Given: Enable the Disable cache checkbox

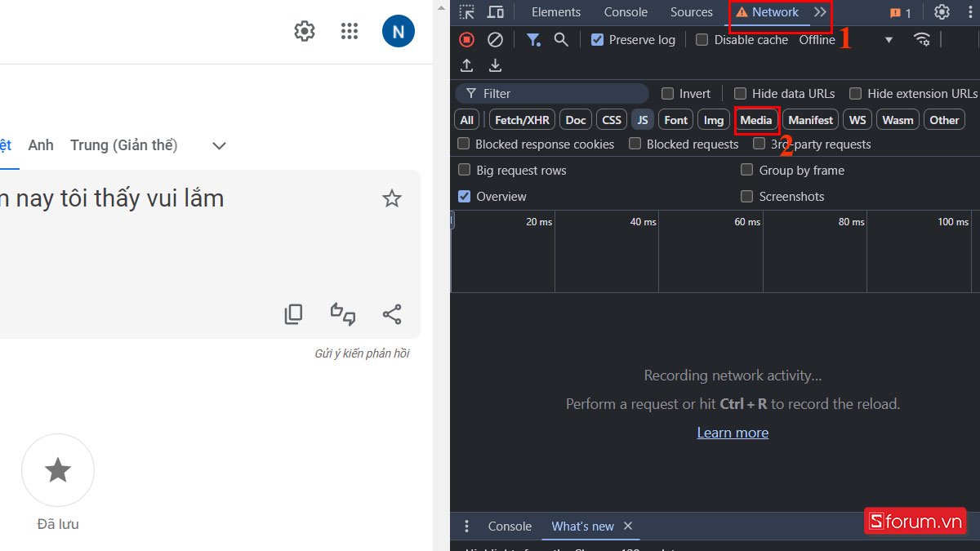Looking at the screenshot, I should [702, 40].
